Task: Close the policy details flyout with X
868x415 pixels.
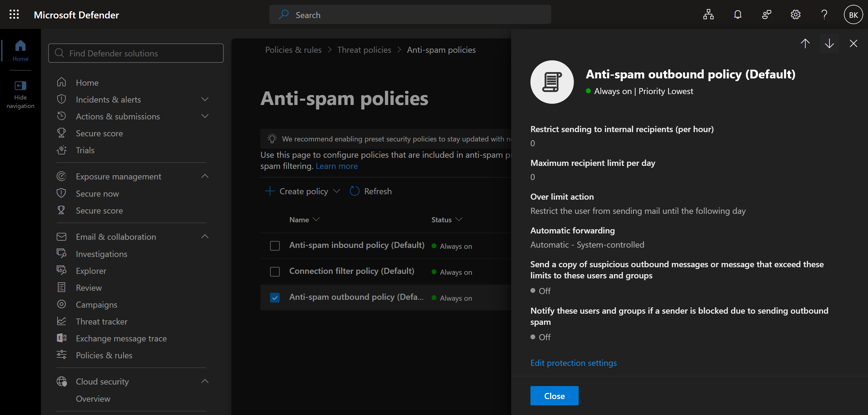Action: 853,43
